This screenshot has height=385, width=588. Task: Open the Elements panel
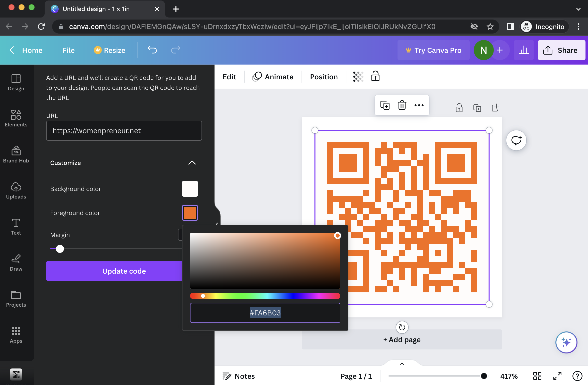coord(16,119)
